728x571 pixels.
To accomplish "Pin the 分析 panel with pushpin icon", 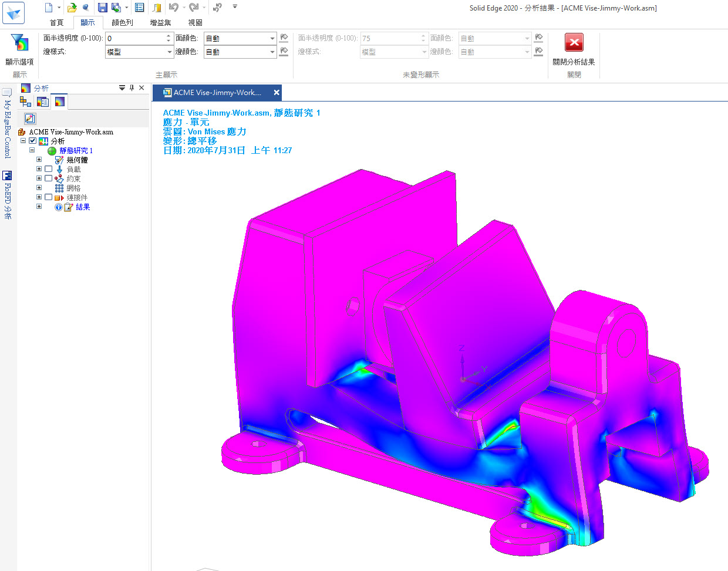I will pyautogui.click(x=132, y=88).
